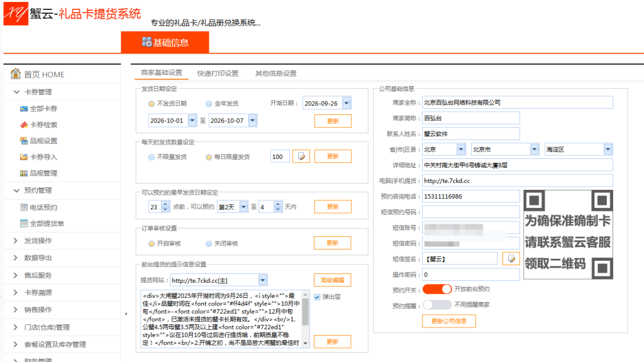Select 每日限量发货 radio button
The height and width of the screenshot is (362, 644).
pyautogui.click(x=209, y=156)
